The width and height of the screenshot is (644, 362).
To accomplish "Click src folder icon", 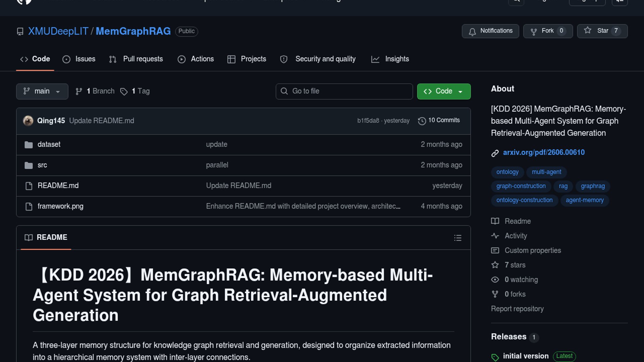I will [x=29, y=165].
